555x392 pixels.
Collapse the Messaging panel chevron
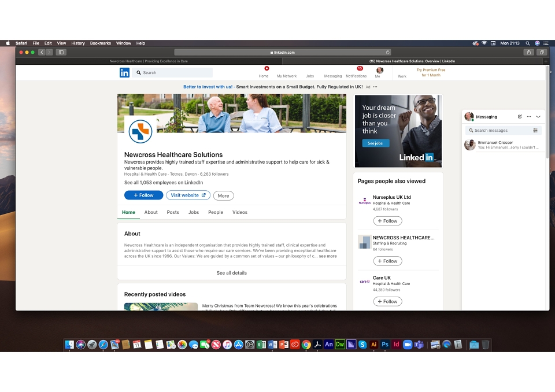(538, 117)
